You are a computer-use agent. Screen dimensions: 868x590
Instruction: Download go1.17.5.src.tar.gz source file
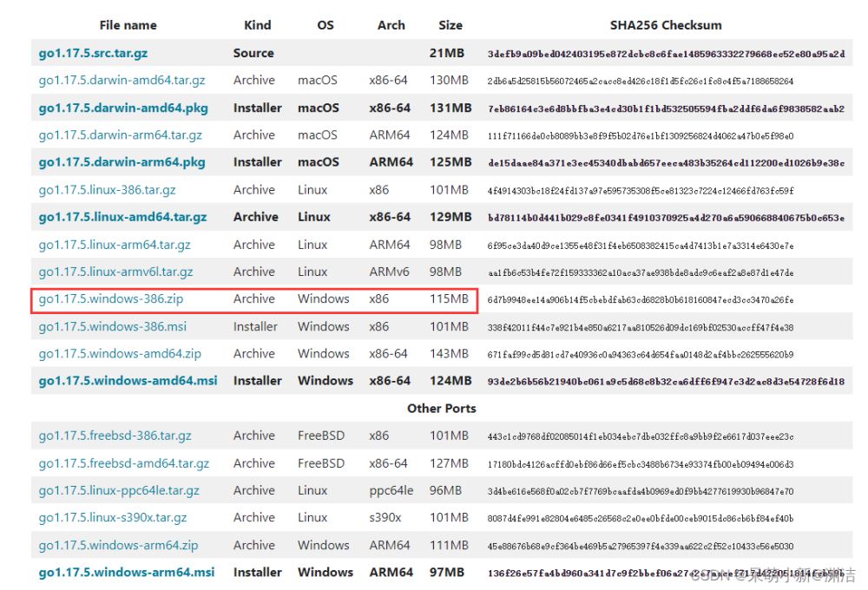[93, 53]
